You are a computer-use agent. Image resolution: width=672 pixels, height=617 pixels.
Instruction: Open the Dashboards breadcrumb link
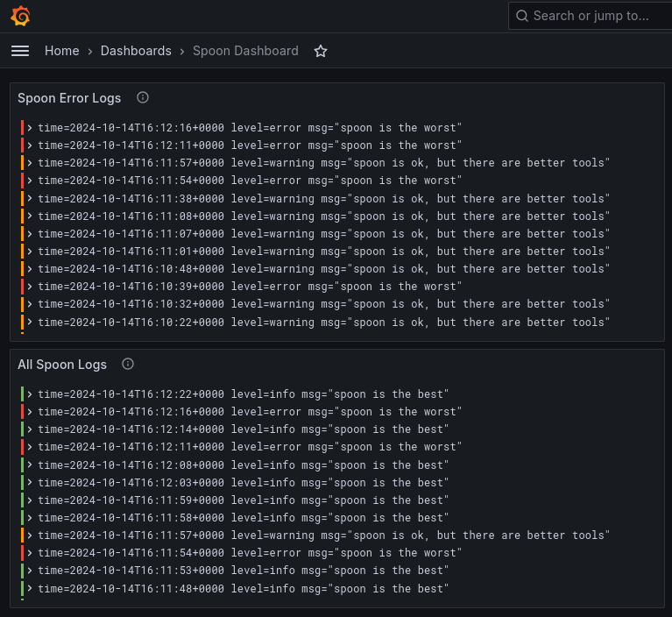(x=136, y=51)
